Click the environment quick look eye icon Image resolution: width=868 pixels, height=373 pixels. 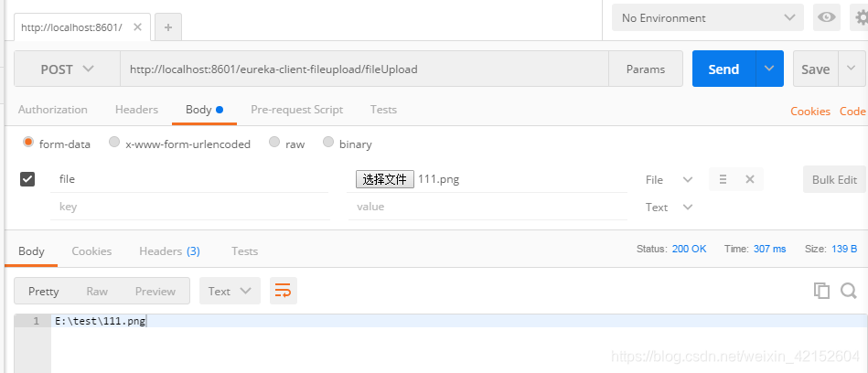point(827,17)
